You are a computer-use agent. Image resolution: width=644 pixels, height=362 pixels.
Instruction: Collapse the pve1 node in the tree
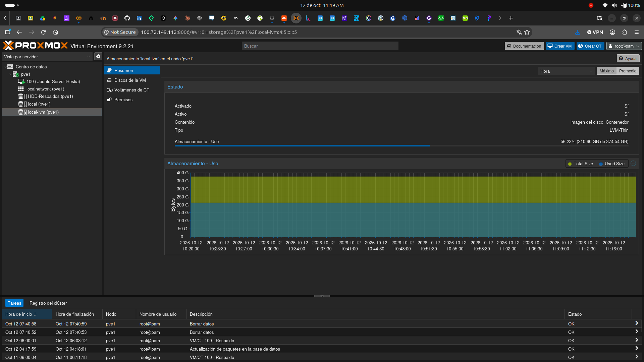pos(10,74)
